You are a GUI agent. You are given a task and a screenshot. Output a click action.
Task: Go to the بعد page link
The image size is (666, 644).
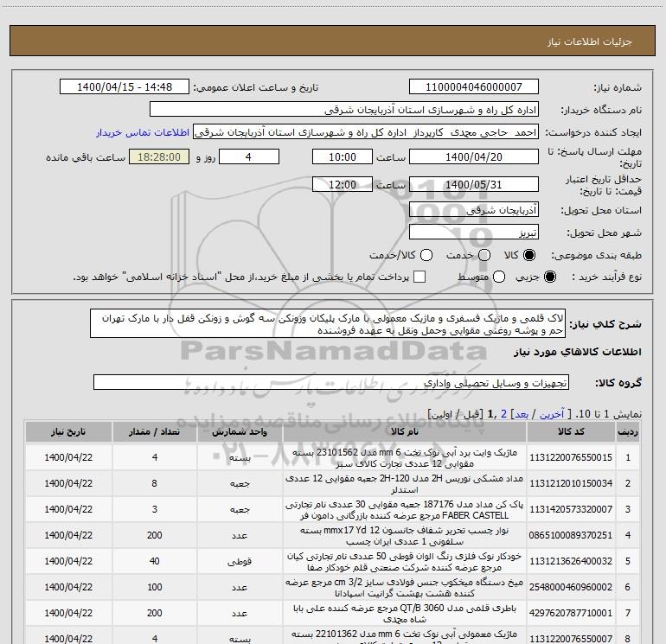pyautogui.click(x=522, y=414)
